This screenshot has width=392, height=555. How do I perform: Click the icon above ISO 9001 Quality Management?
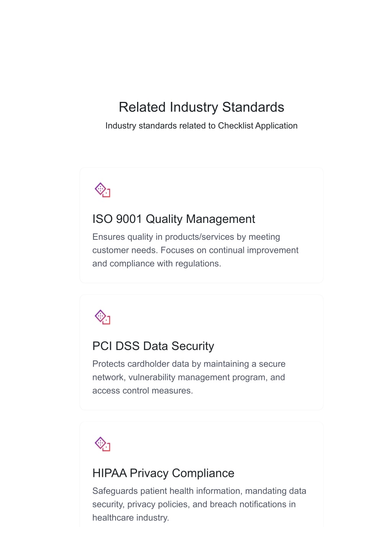click(102, 190)
